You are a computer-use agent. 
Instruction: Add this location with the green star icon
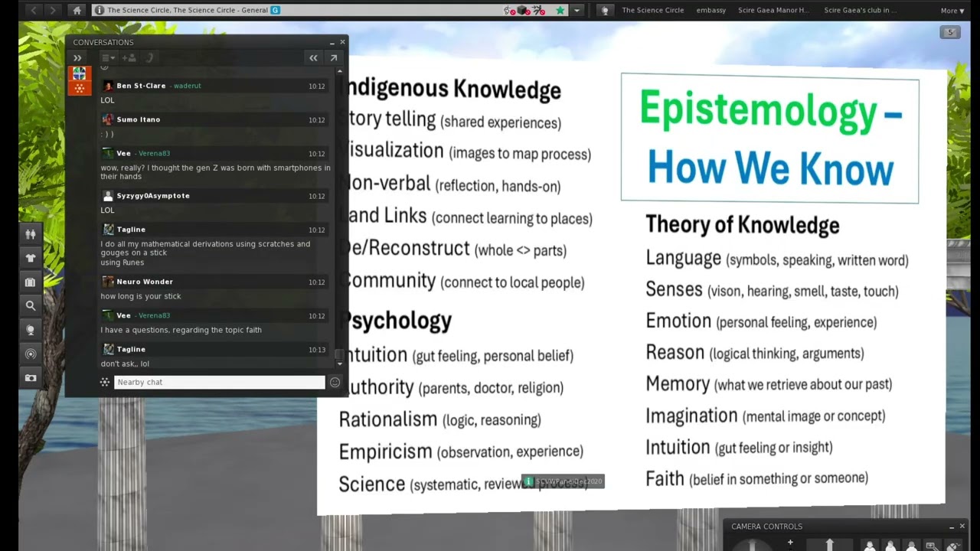560,10
